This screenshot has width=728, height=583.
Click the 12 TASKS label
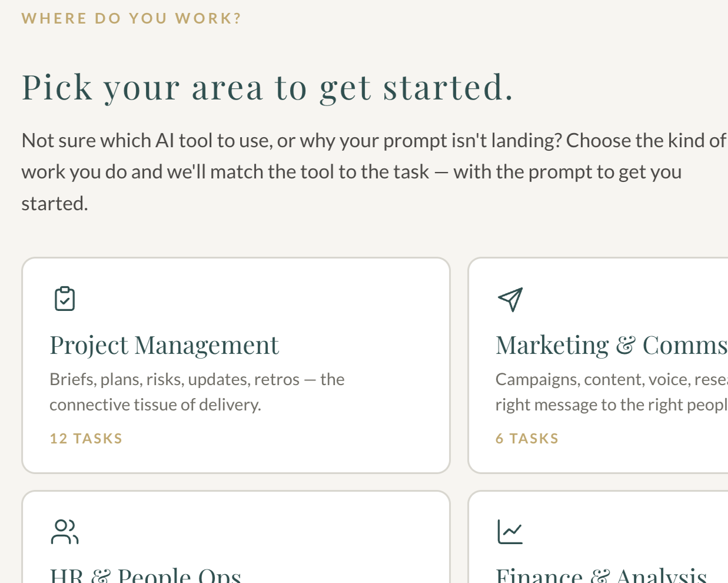[x=86, y=439]
